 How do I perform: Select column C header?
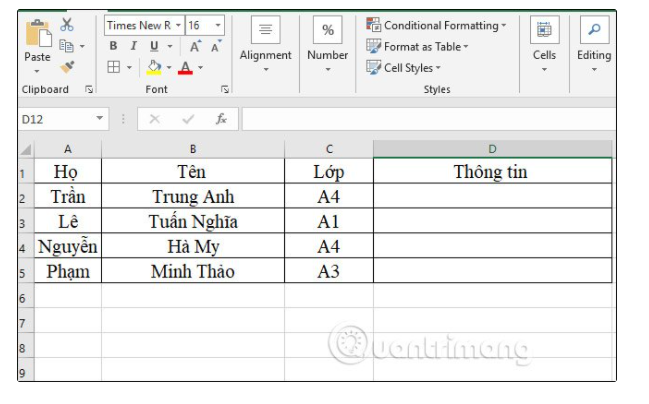tap(329, 149)
